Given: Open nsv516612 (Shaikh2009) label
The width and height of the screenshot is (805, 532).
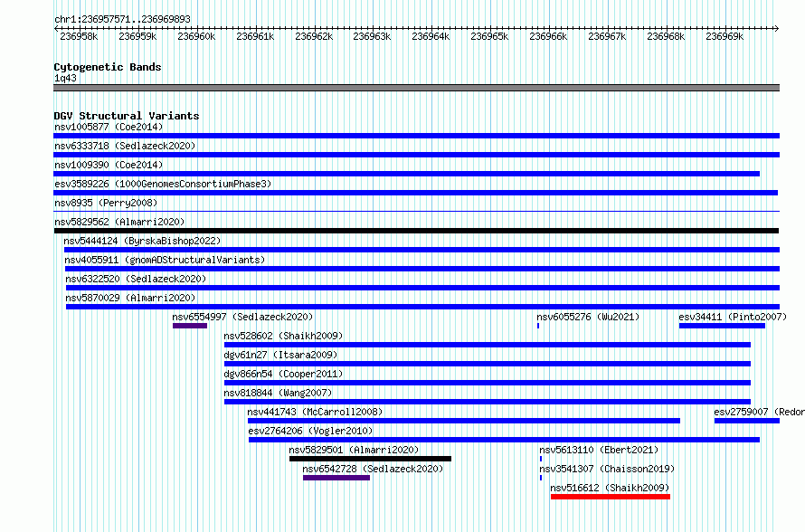Looking at the screenshot, I should [610, 488].
